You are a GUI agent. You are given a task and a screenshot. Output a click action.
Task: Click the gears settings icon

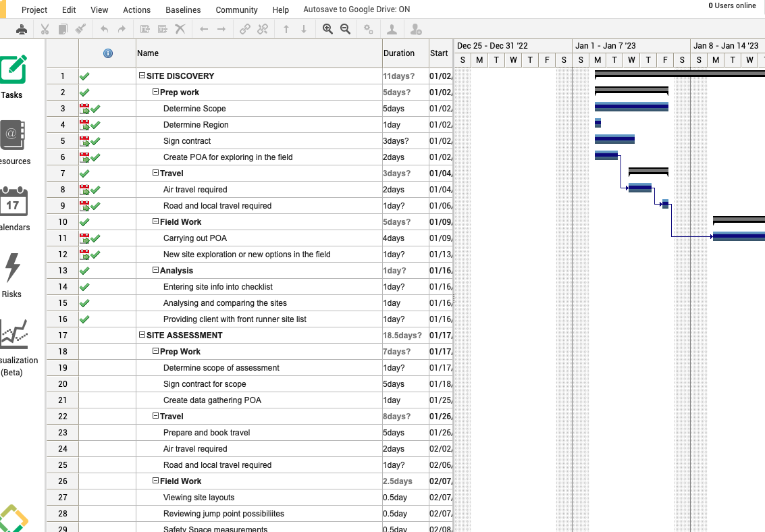[x=369, y=29]
